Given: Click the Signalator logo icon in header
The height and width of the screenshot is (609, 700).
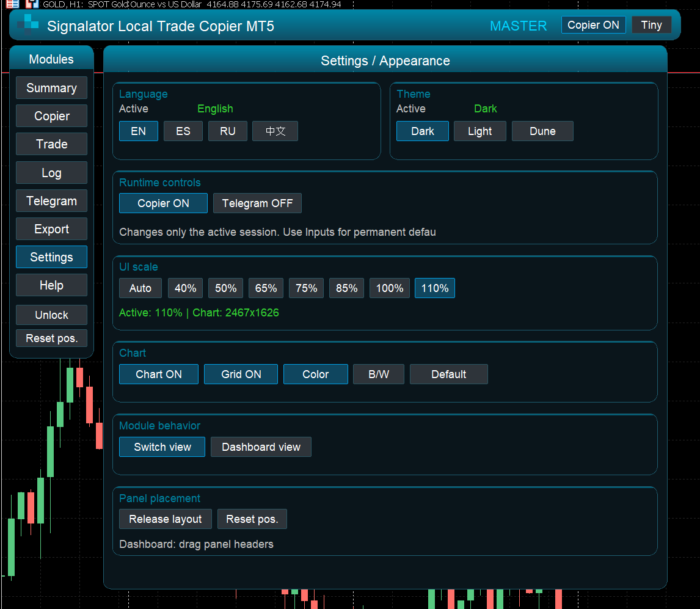Looking at the screenshot, I should pos(27,25).
